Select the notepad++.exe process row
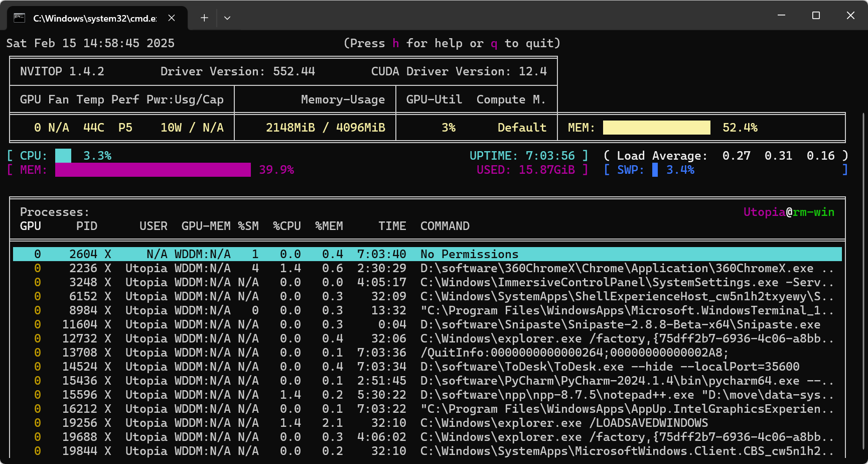 click(x=427, y=395)
